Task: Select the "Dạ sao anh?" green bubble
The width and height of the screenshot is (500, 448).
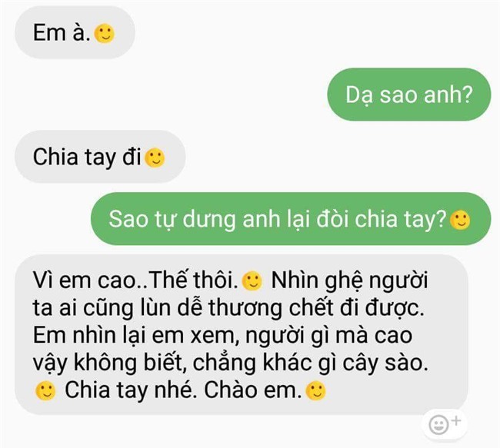Action: pos(409,95)
